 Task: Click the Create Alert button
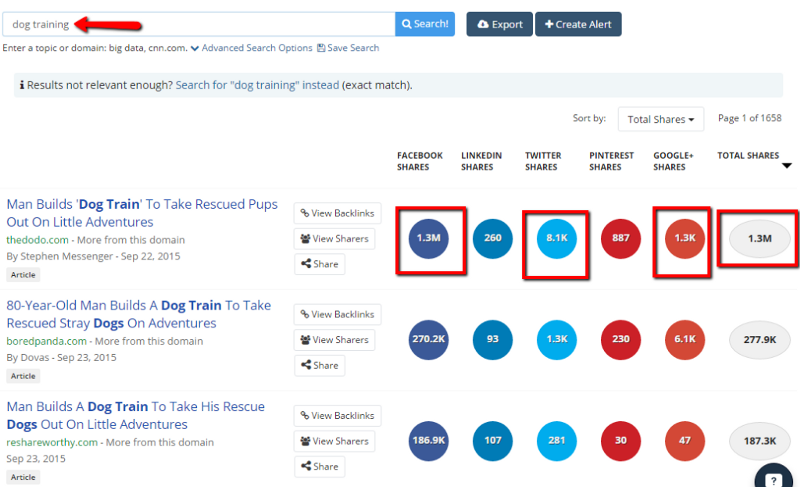click(x=578, y=24)
